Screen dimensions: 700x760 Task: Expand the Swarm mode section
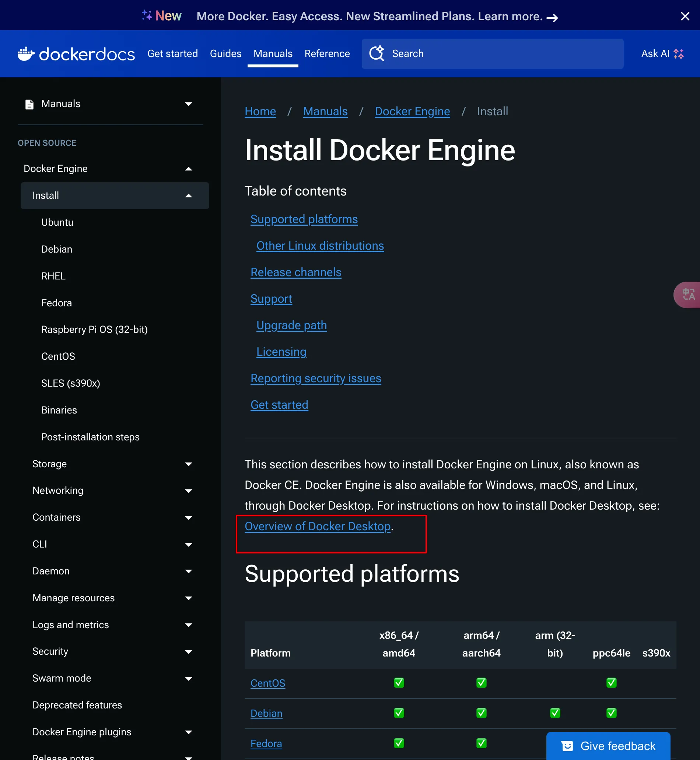pyautogui.click(x=188, y=679)
